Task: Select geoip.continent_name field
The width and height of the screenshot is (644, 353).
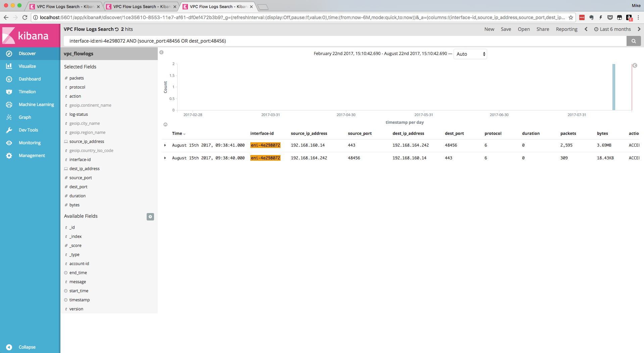Action: point(90,105)
